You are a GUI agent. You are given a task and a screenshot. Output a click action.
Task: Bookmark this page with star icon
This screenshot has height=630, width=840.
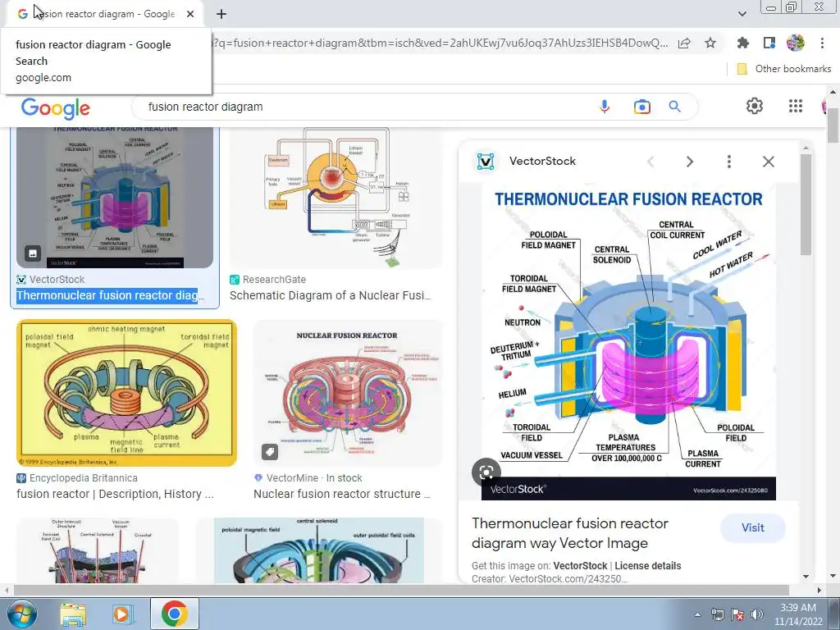710,43
